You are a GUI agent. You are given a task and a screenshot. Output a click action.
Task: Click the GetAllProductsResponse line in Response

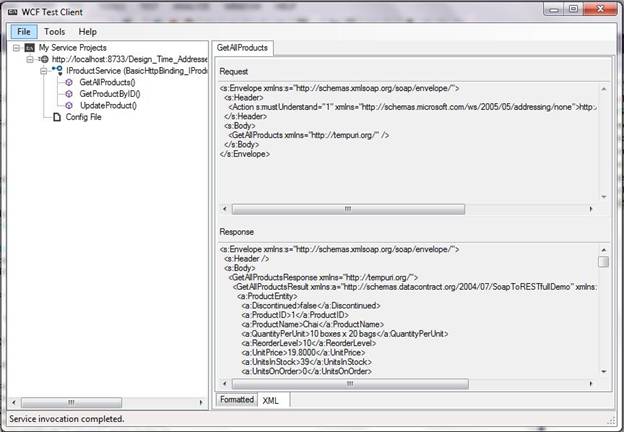(x=323, y=277)
